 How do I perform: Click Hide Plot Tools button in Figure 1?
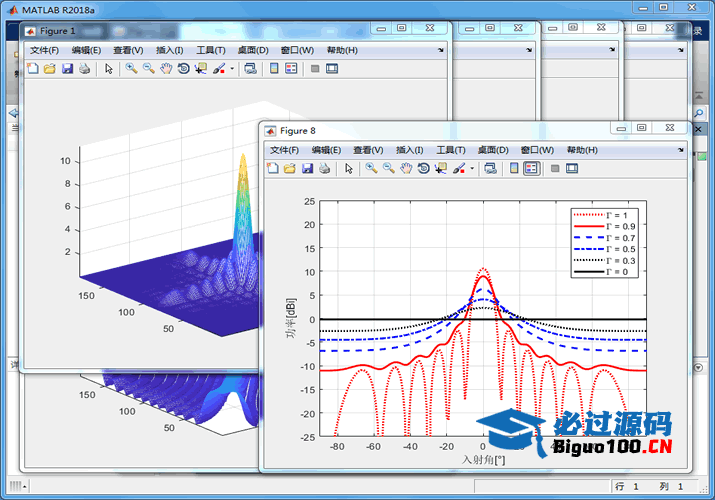click(314, 69)
